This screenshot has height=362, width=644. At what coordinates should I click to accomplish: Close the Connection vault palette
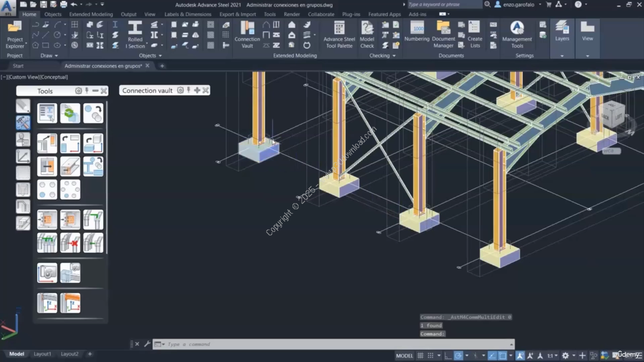[x=205, y=90]
